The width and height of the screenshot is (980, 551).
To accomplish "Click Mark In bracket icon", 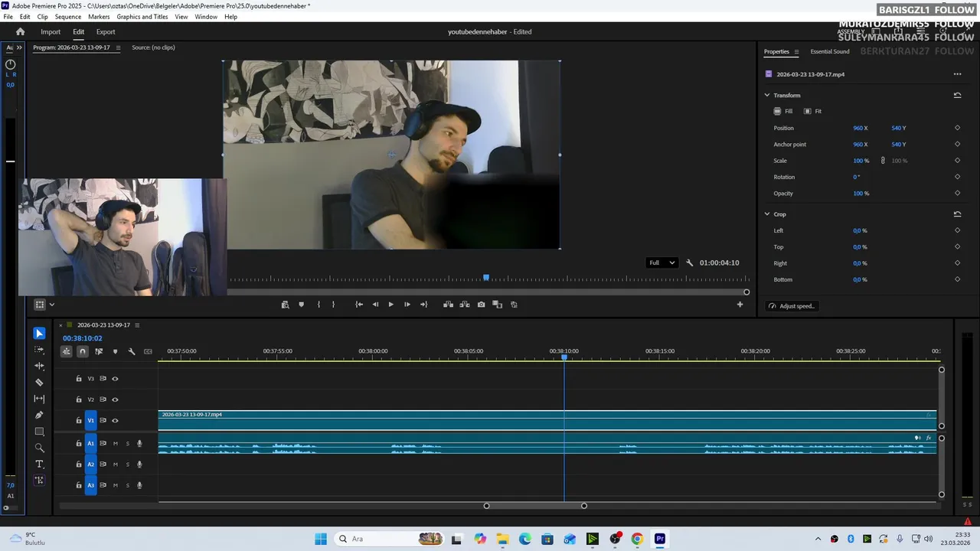I will 318,305.
